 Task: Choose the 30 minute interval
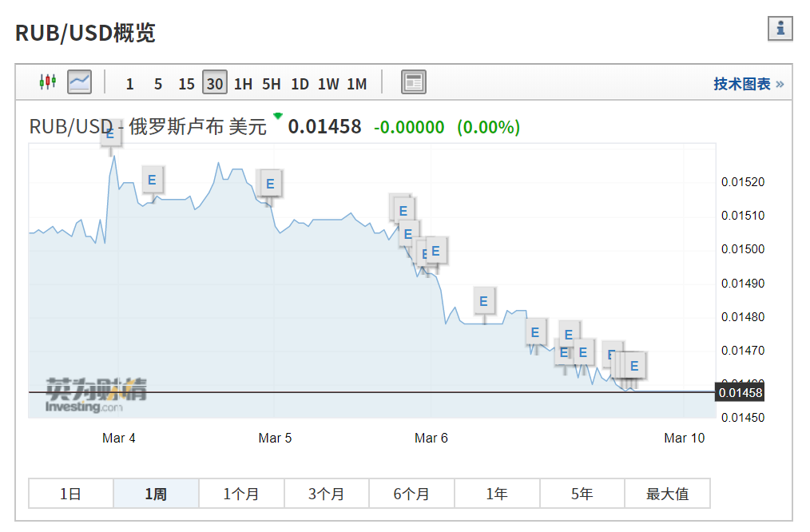(x=214, y=82)
